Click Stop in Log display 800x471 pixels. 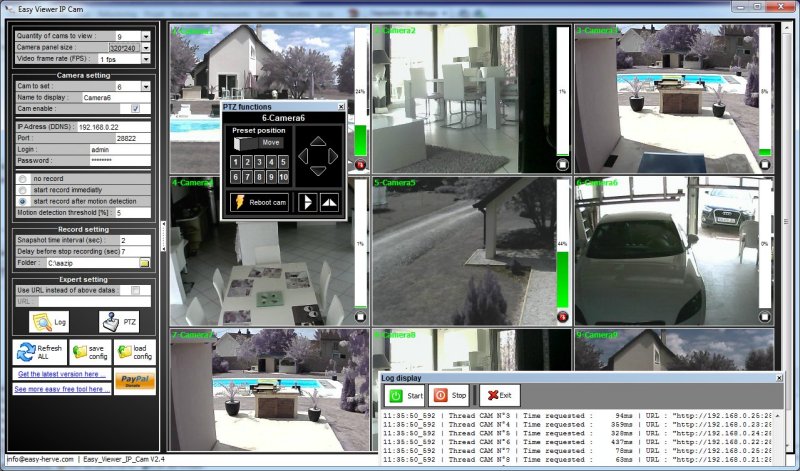click(x=449, y=395)
